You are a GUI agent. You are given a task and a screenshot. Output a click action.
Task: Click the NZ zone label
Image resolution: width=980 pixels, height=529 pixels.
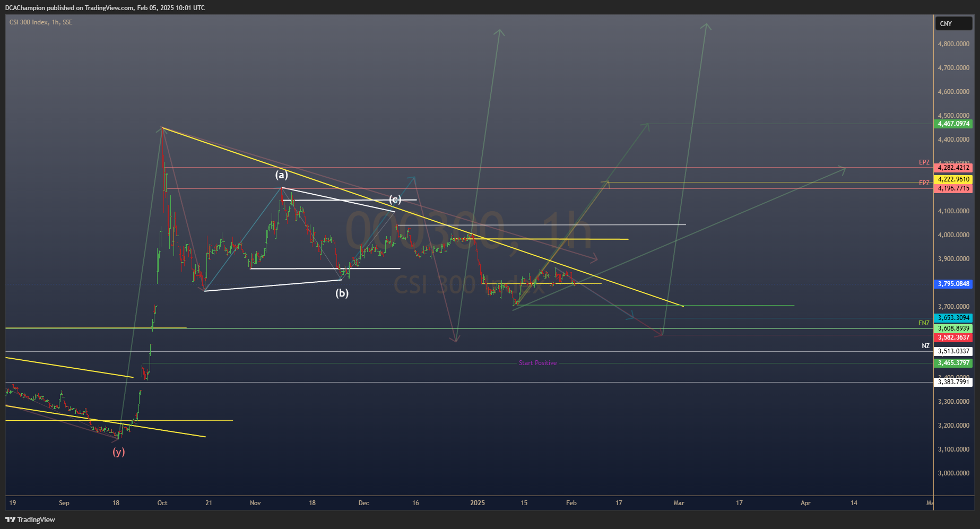pyautogui.click(x=925, y=346)
